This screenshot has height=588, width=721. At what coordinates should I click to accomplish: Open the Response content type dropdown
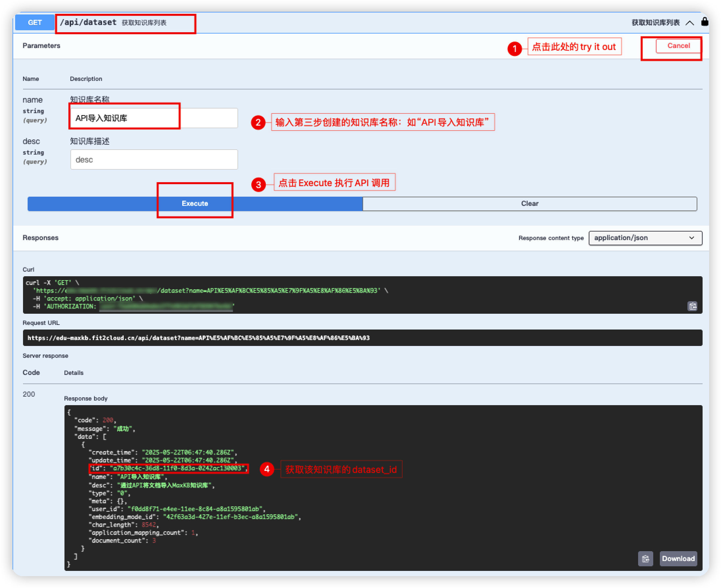point(645,238)
